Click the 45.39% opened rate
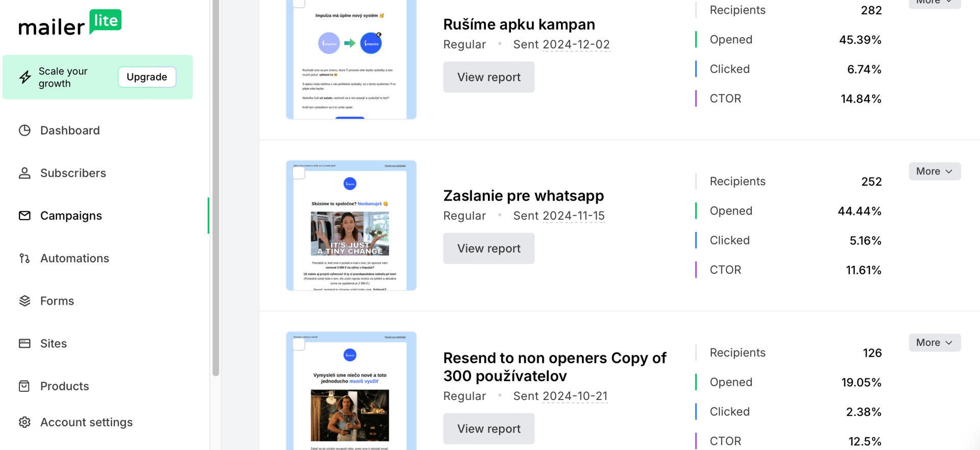Viewport: 980px width, 450px height. pyautogui.click(x=860, y=40)
